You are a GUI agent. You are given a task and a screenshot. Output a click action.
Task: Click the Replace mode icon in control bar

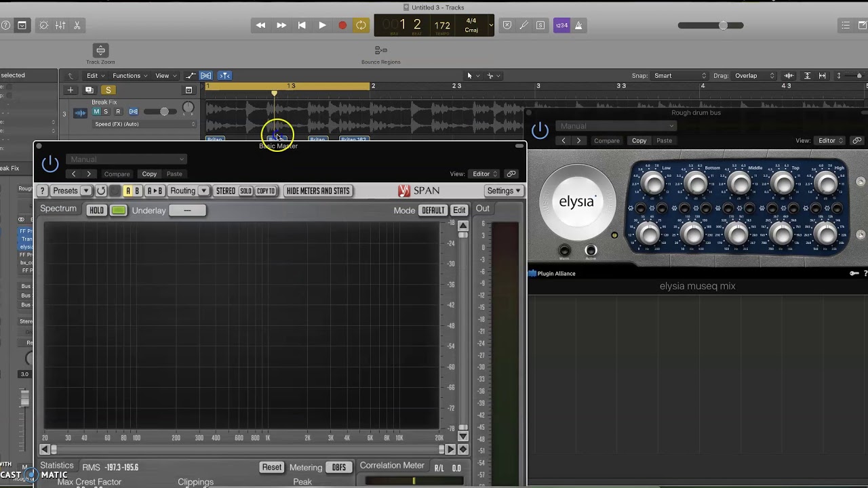pyautogui.click(x=507, y=25)
